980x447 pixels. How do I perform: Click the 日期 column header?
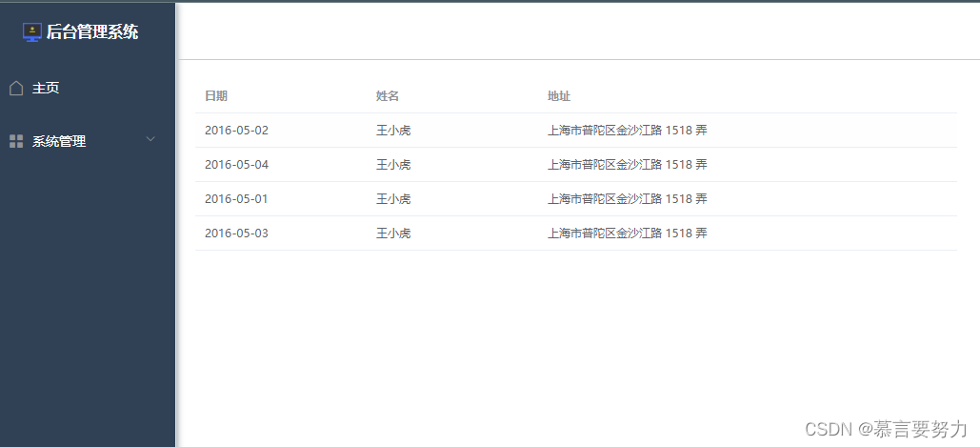tap(216, 96)
